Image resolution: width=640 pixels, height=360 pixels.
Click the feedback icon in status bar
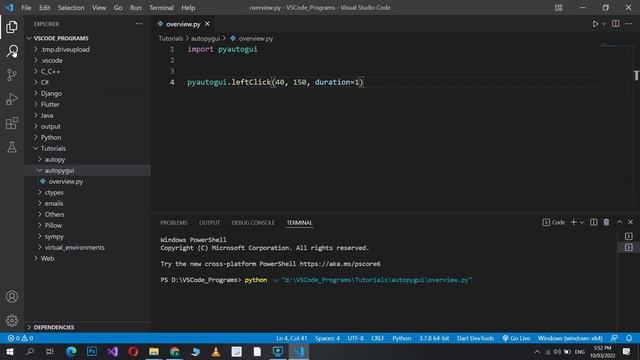click(x=614, y=338)
